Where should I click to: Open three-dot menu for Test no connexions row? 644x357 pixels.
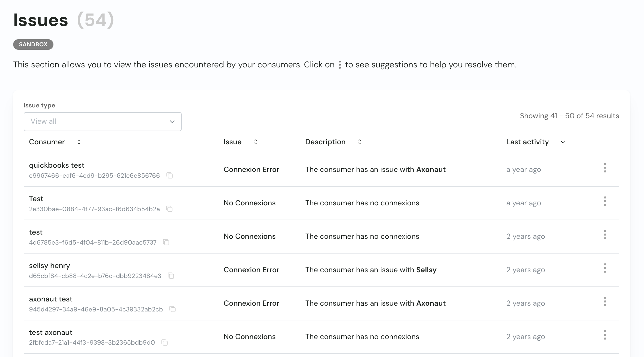[605, 201]
